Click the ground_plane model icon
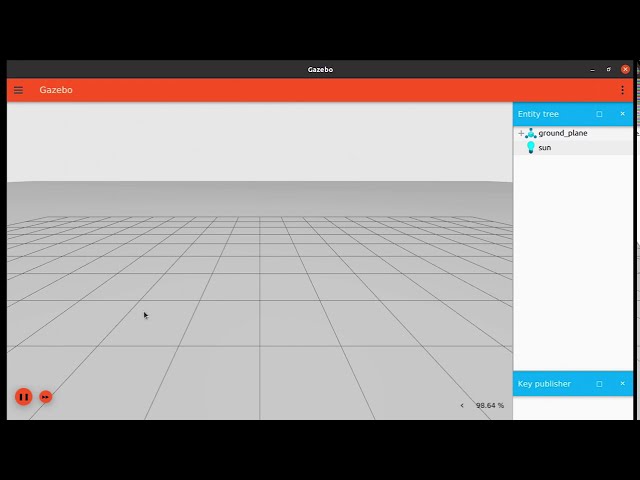Screen dimensions: 640x480 [531, 133]
